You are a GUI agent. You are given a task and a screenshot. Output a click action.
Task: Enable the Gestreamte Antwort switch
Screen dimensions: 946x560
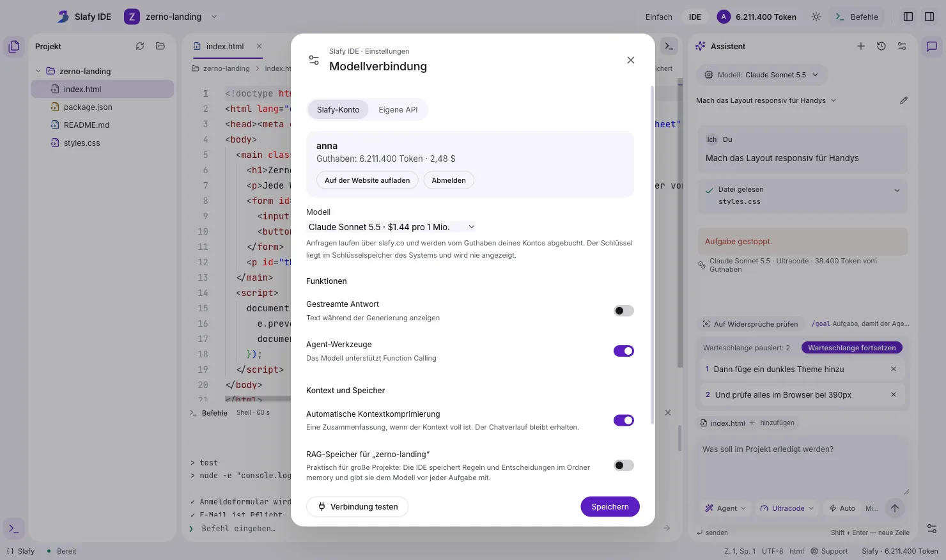624,311
